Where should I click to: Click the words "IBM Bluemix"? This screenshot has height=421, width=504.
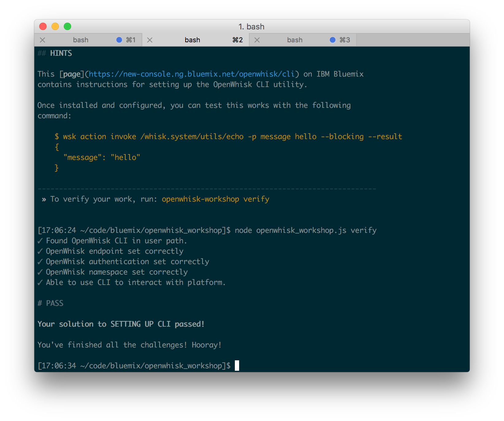click(x=340, y=74)
